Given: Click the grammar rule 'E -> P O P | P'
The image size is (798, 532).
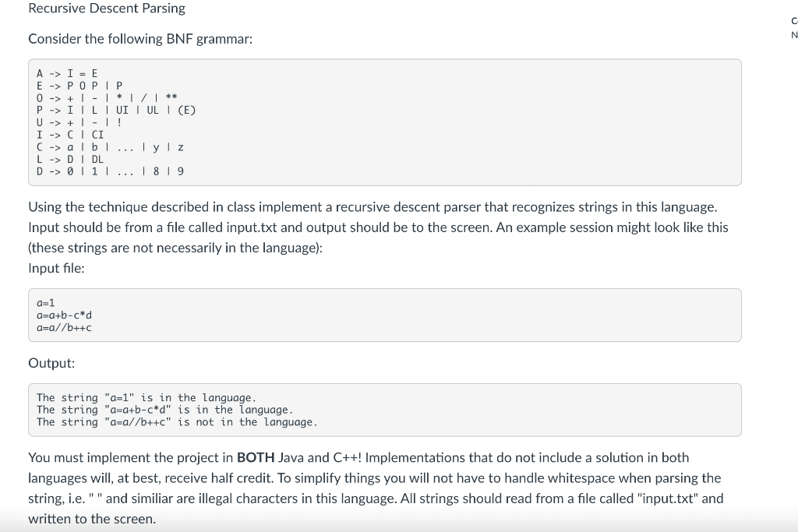Looking at the screenshot, I should click(79, 86).
